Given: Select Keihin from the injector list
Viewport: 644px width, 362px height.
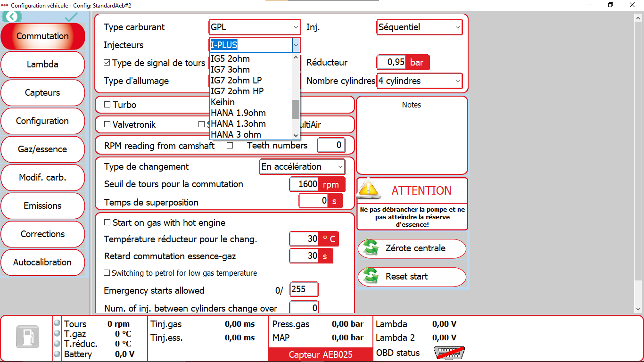Looking at the screenshot, I should tap(223, 102).
